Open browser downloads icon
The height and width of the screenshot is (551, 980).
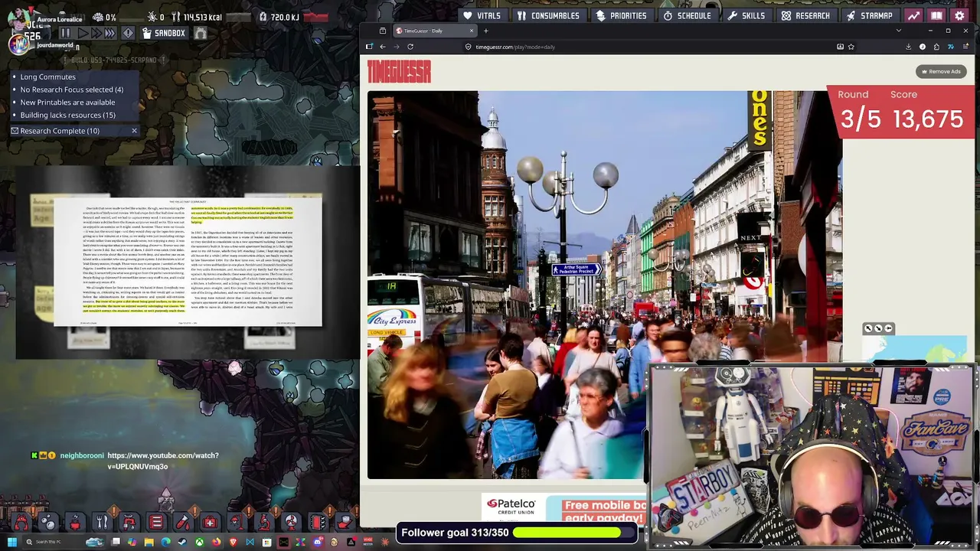pyautogui.click(x=908, y=47)
